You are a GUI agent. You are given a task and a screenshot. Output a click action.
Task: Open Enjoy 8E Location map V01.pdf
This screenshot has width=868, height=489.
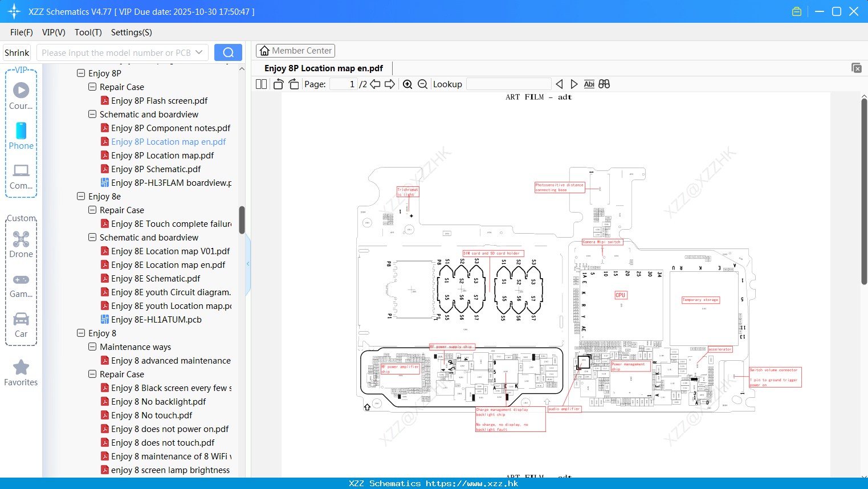165,251
